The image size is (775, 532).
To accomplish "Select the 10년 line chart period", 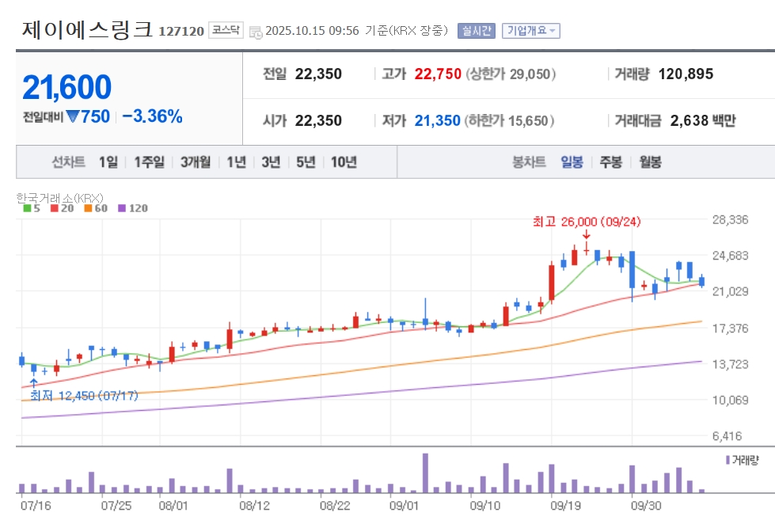I will [344, 162].
